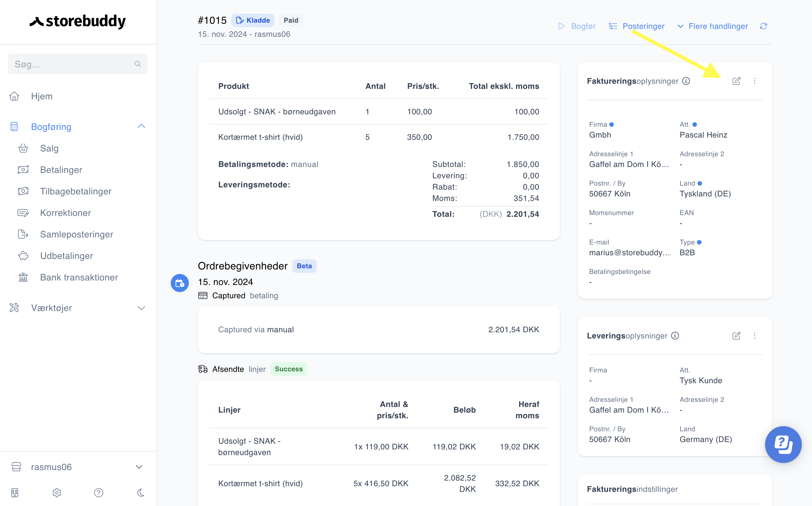Image resolution: width=812 pixels, height=506 pixels.
Task: Click the Paid status badge
Action: point(291,20)
